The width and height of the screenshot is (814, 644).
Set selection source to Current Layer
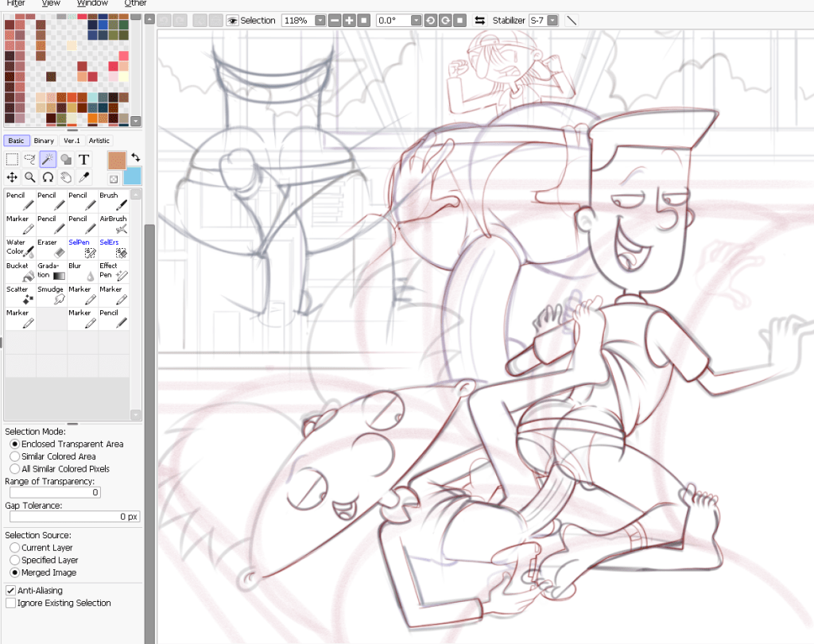pos(15,548)
